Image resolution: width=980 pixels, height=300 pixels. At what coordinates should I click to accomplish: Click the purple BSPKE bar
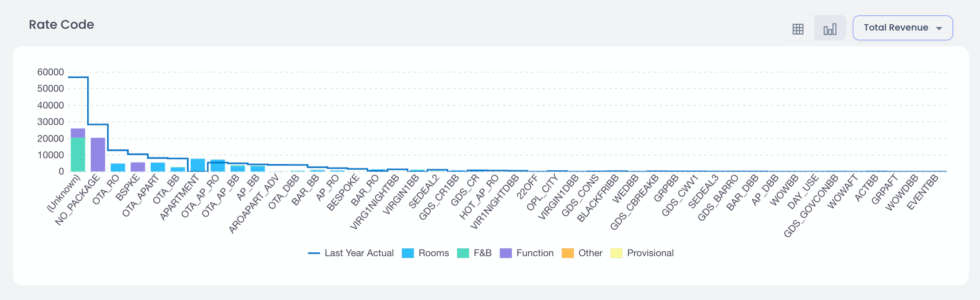coord(138,167)
